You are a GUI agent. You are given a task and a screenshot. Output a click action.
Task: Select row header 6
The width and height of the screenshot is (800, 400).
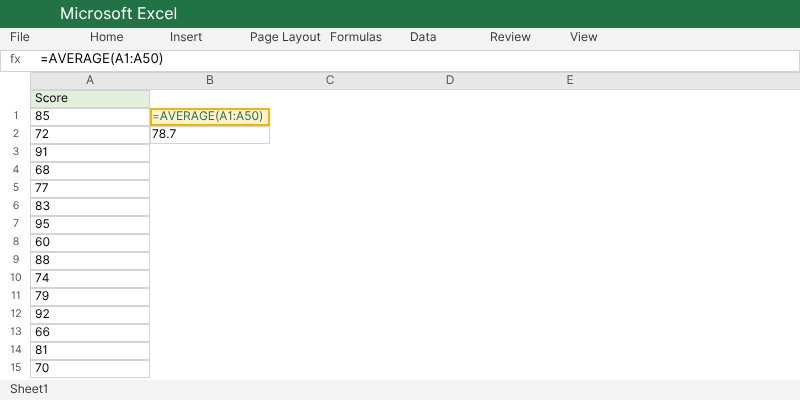click(x=15, y=206)
